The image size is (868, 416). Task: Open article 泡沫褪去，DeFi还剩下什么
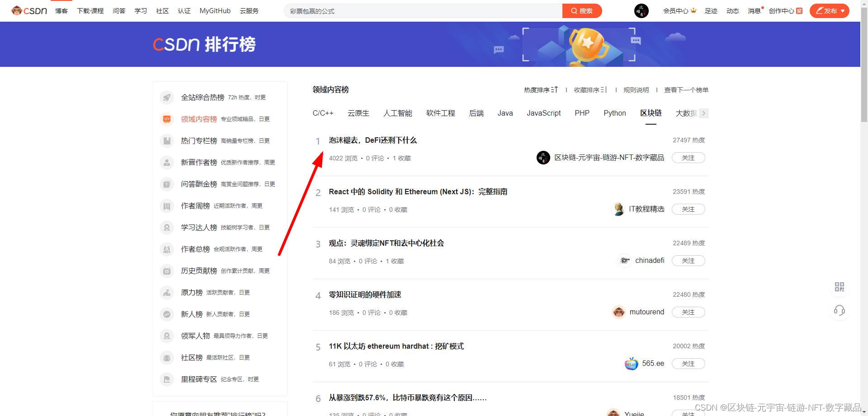coord(373,140)
